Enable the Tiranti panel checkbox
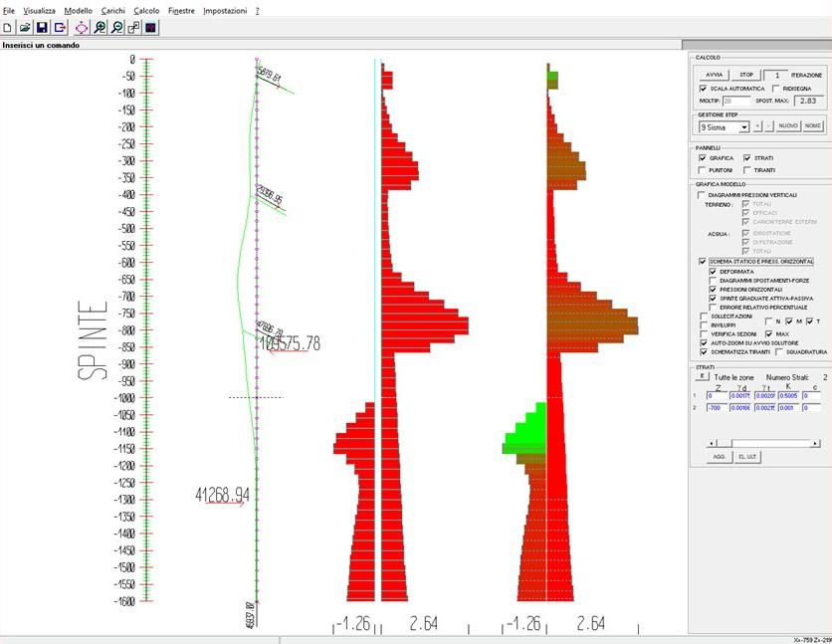 pos(746,170)
